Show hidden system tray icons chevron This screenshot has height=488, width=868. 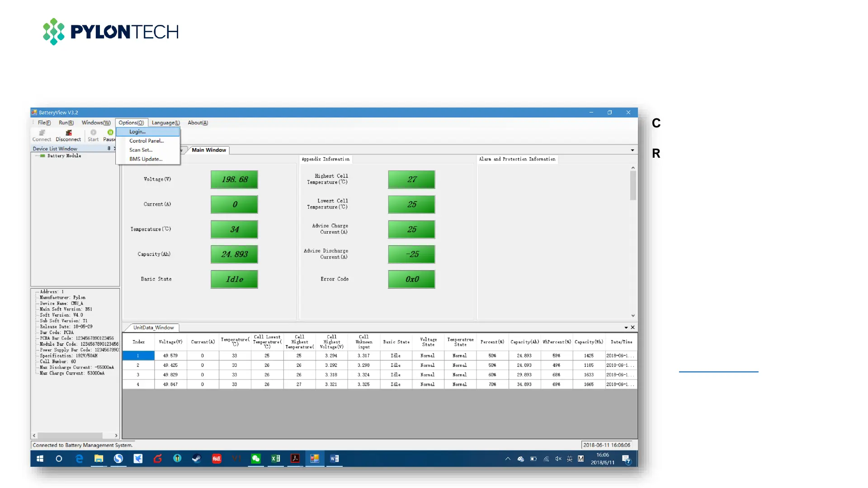508,459
